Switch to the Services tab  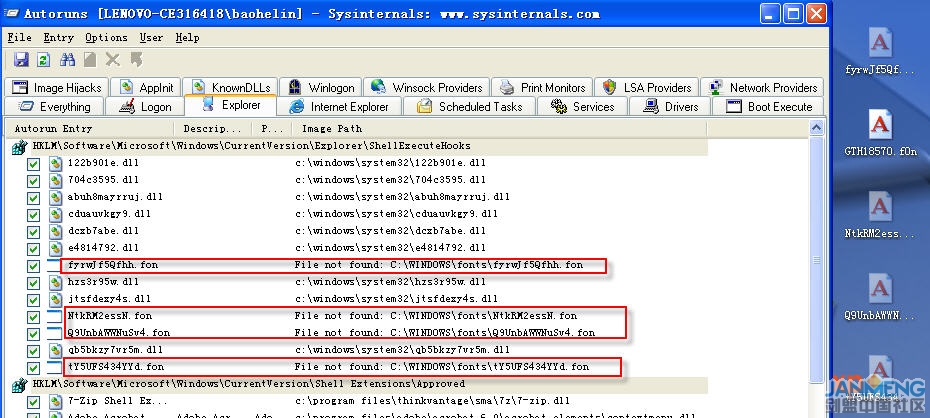[582, 107]
